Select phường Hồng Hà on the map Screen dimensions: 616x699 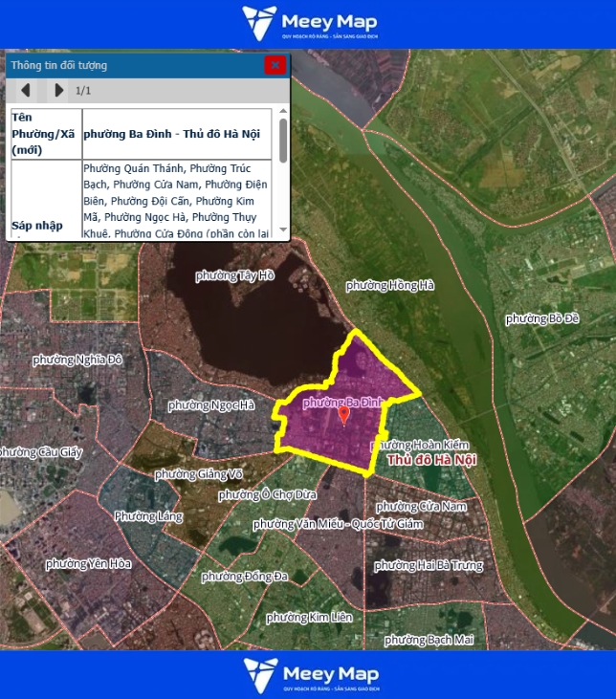pos(389,285)
